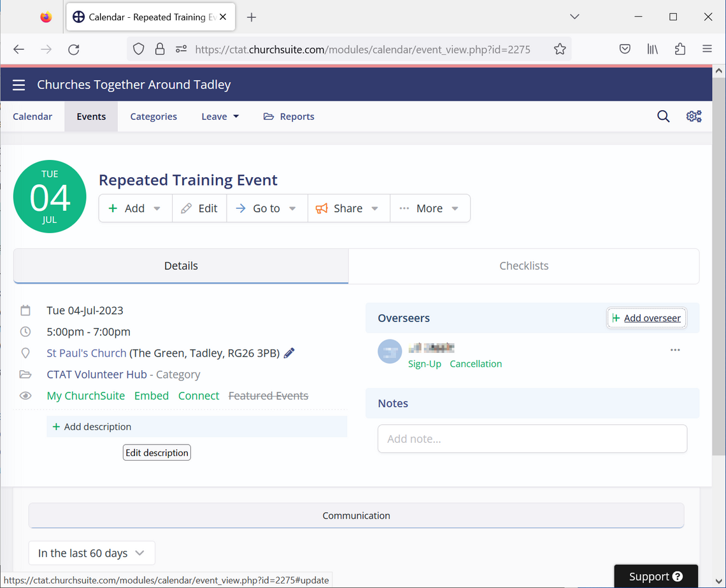Viewport: 726px width, 588px height.
Task: Toggle overseer Sign-Up notification
Action: [425, 364]
